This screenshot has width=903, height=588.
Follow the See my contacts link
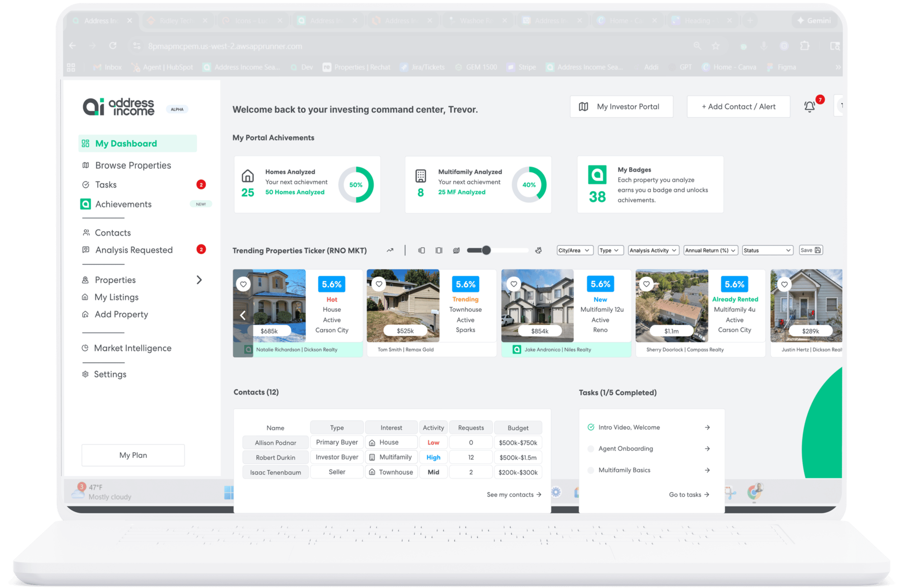coord(514,495)
